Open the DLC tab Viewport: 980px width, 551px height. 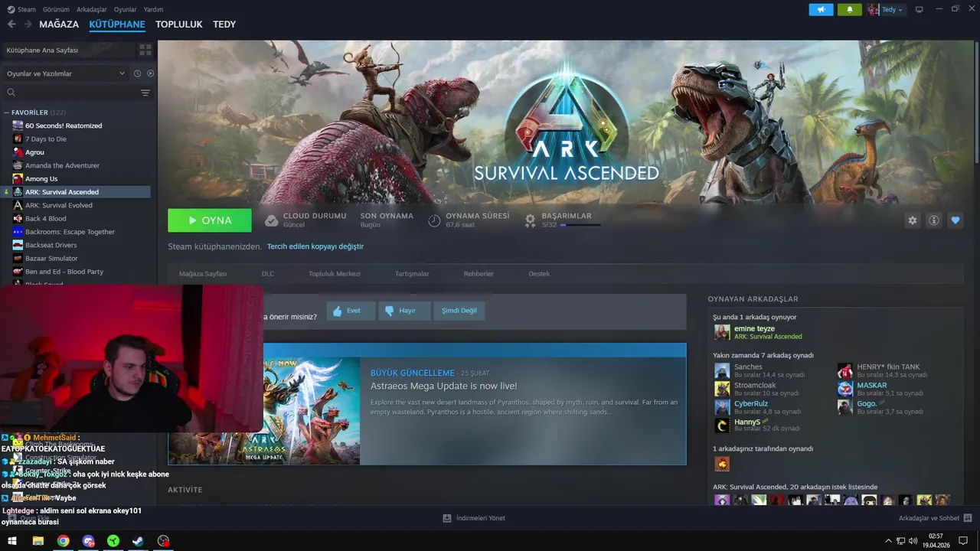pos(268,273)
